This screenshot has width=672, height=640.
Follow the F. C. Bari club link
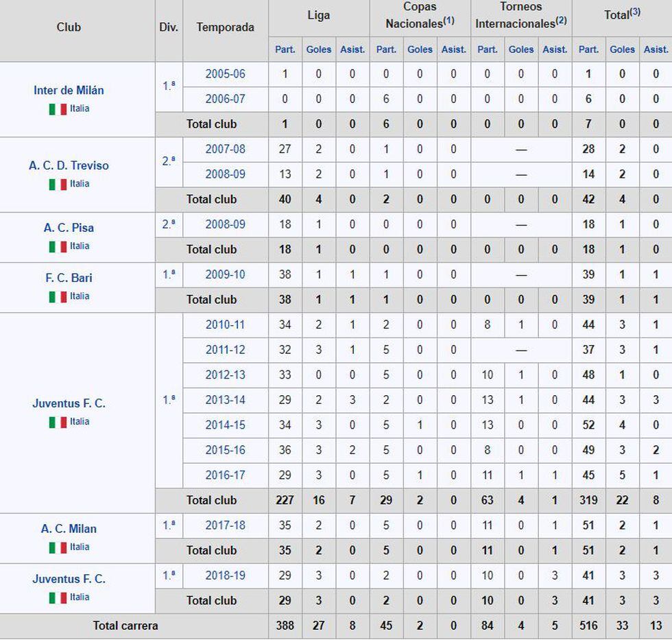69,278
